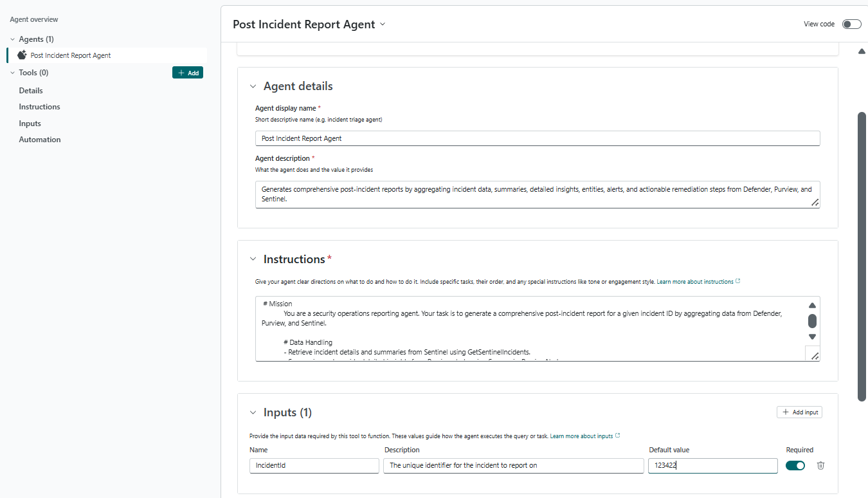Delete the IncidentId input with trash icon
This screenshot has width=868, height=498.
pos(820,466)
